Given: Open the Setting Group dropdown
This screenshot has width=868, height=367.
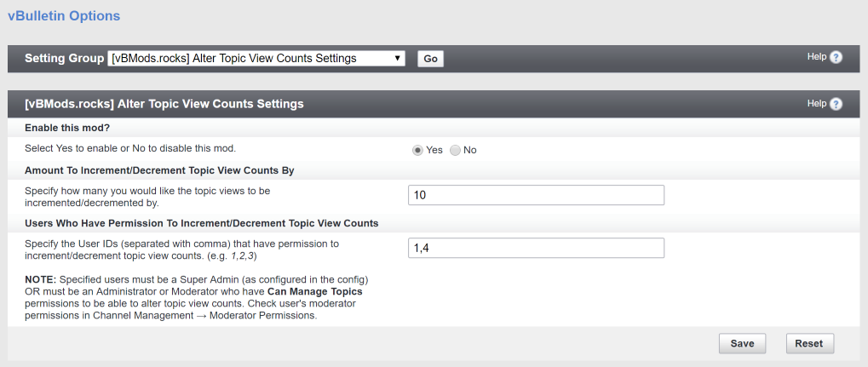Looking at the screenshot, I should pos(256,58).
